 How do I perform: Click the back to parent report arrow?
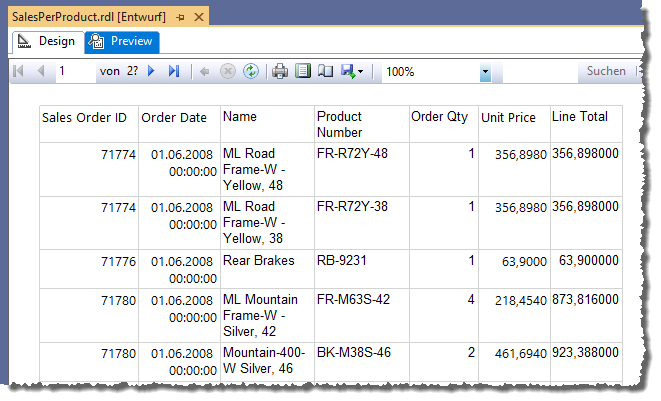point(205,72)
